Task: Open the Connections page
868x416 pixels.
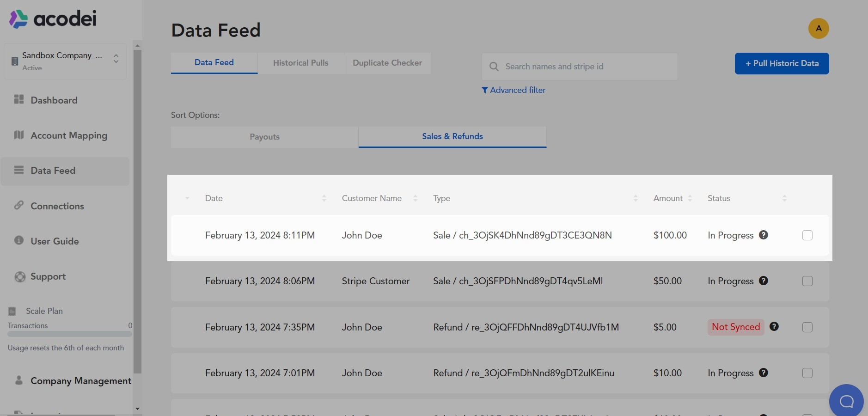Action: pyautogui.click(x=57, y=206)
